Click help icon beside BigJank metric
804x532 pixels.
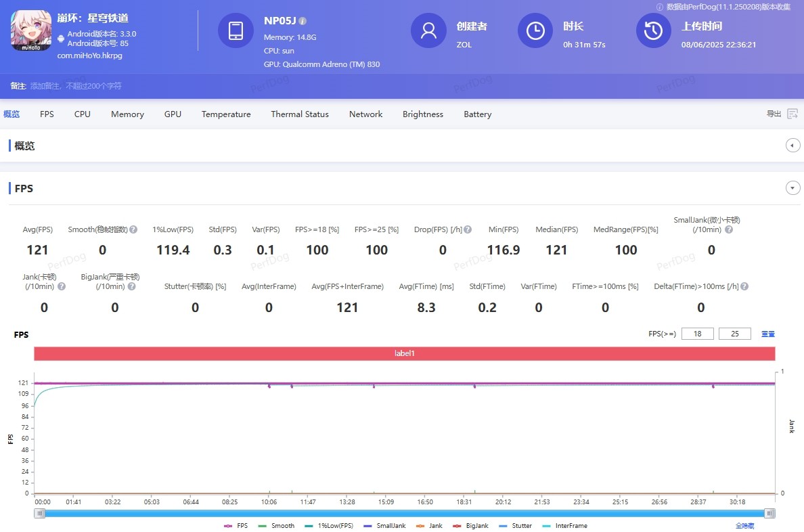(131, 286)
